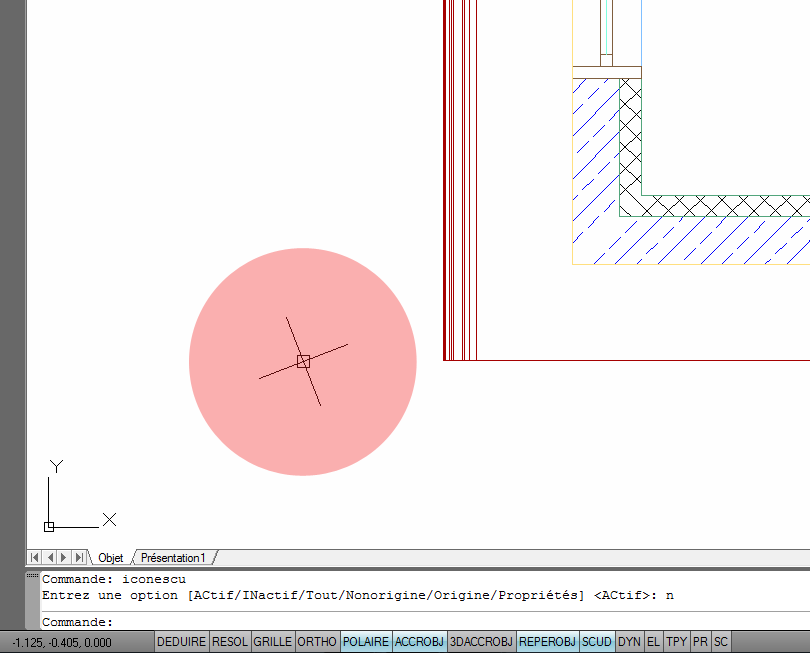Toggle REPEROBJ object tracking

(548, 641)
